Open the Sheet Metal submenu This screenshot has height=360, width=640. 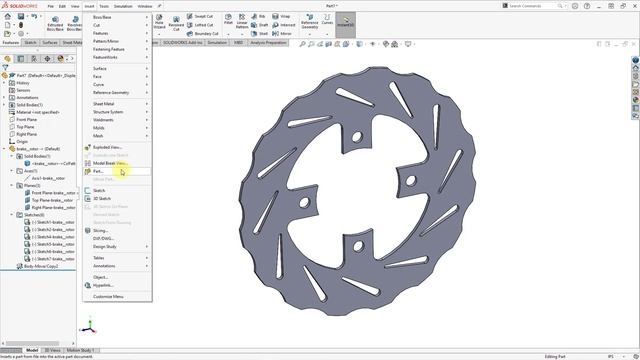click(x=117, y=104)
